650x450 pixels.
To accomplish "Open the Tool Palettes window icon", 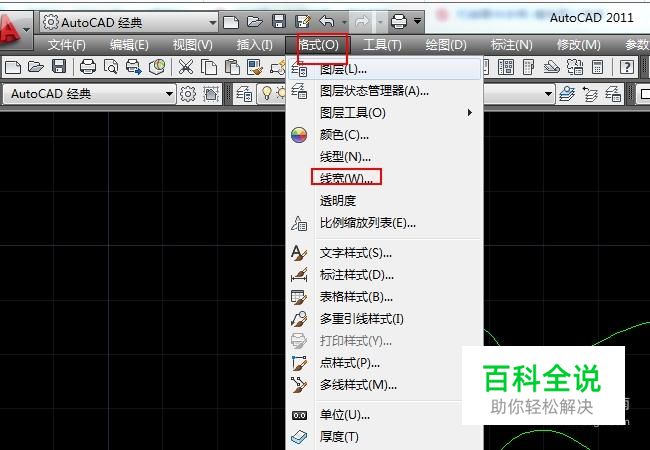I will (x=529, y=67).
